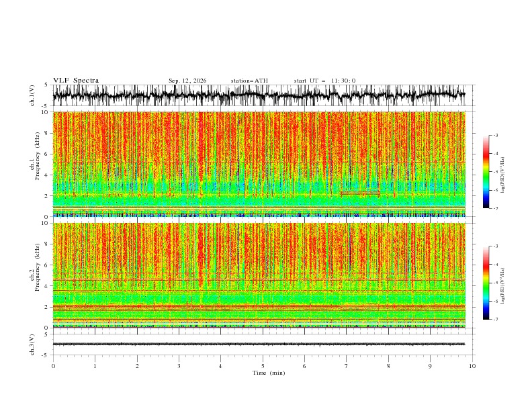
Task: Click the ch.2 spectrogram color scale bar
Action: point(486,283)
